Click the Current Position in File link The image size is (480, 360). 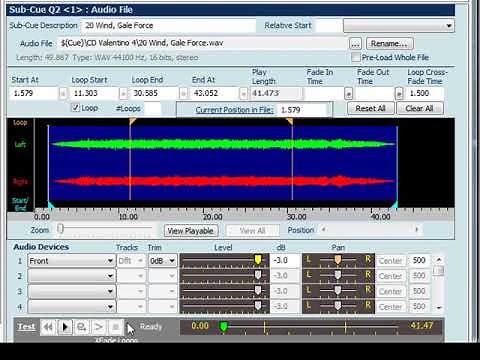235,110
